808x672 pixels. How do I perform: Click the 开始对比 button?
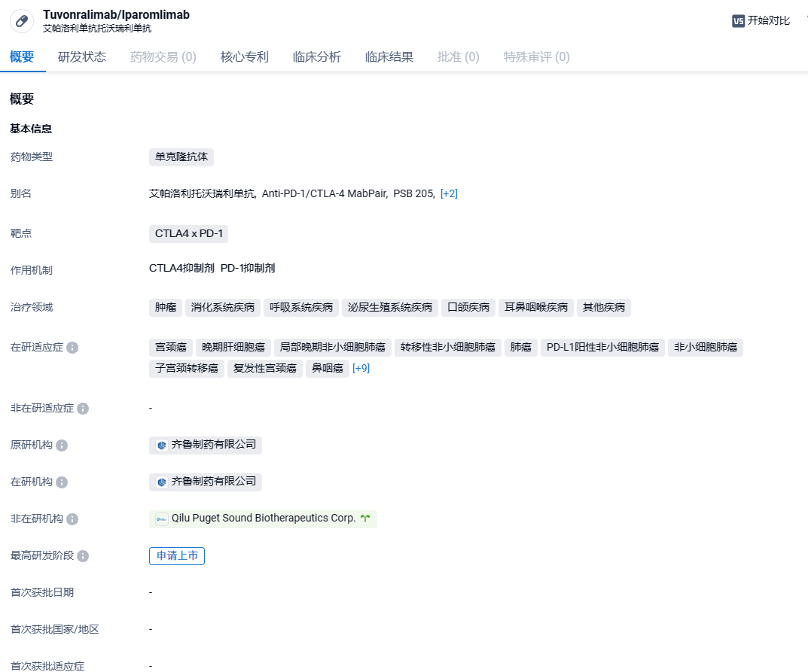tap(761, 20)
